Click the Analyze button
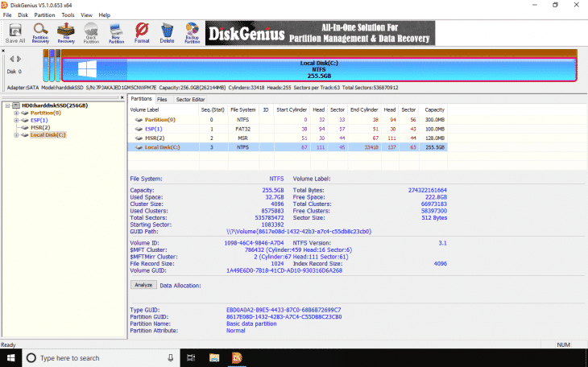 (143, 284)
